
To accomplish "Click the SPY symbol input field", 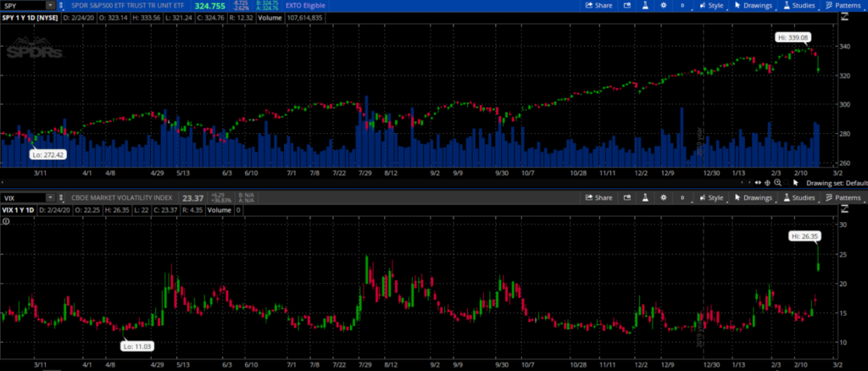I will (x=23, y=6).
